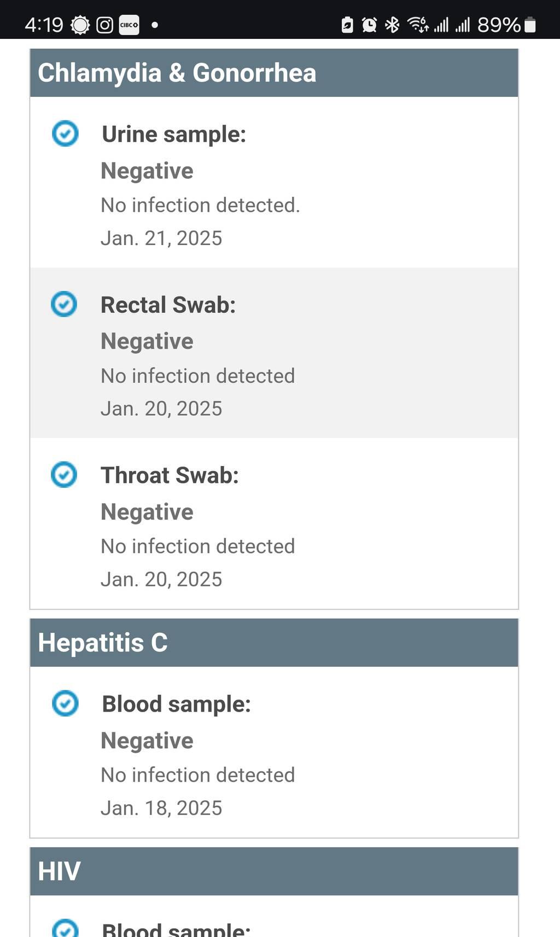
Task: Tap the Jan. 18, 2025 date for Hepatitis C
Action: tap(161, 808)
